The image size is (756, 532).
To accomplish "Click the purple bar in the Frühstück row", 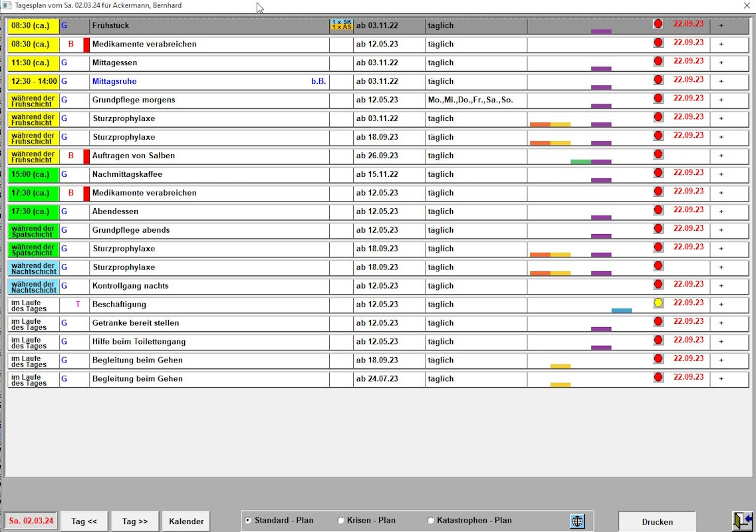I will pos(601,31).
